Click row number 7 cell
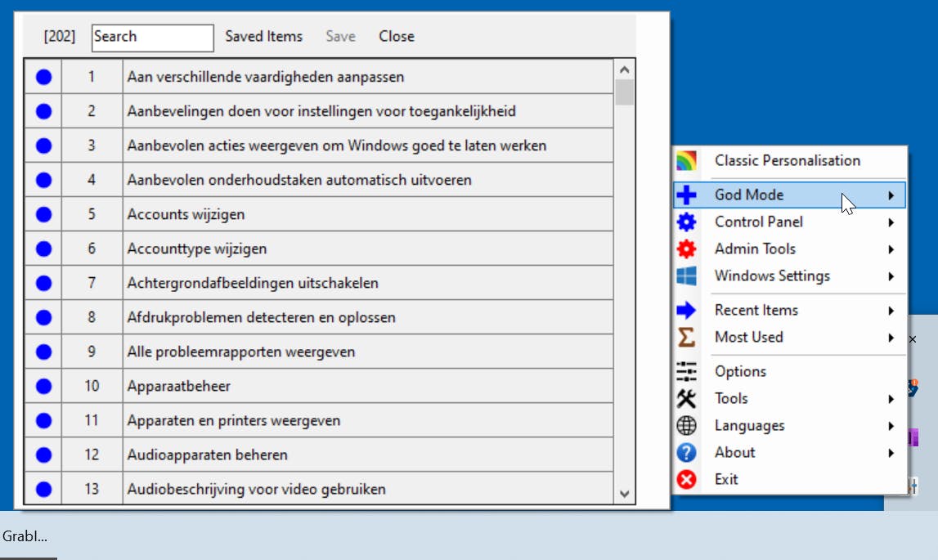The width and height of the screenshot is (938, 560). 92,283
